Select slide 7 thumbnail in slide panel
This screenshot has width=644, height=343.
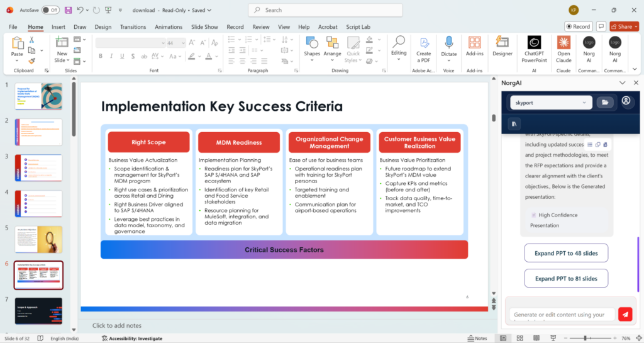38,311
